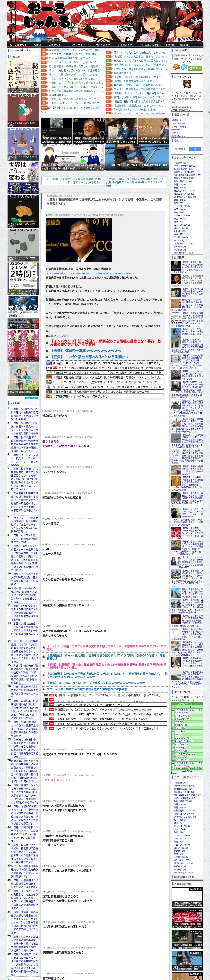Screen dimensions: 210x980
Task: Open the まとめサイト速報+ nav item
Action: (150, 45)
